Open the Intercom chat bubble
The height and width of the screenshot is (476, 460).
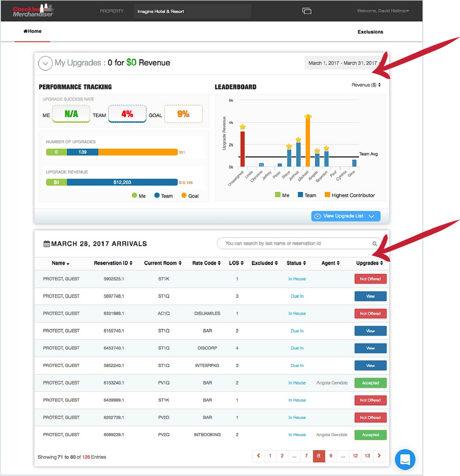(405, 459)
